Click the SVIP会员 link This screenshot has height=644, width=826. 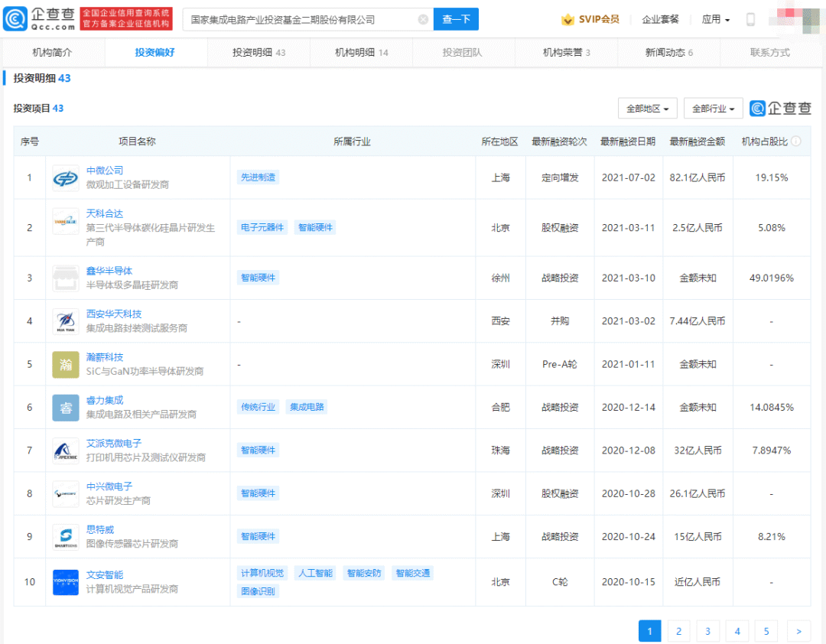click(598, 19)
